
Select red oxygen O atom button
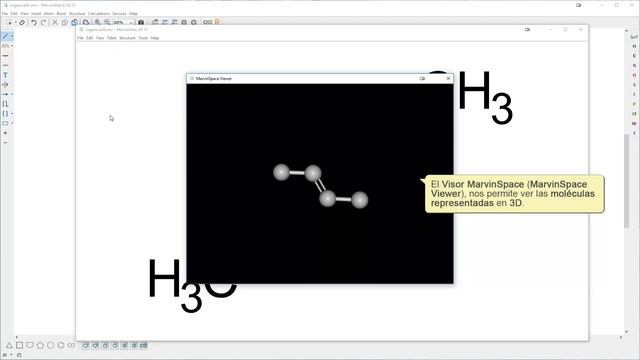tap(634, 76)
